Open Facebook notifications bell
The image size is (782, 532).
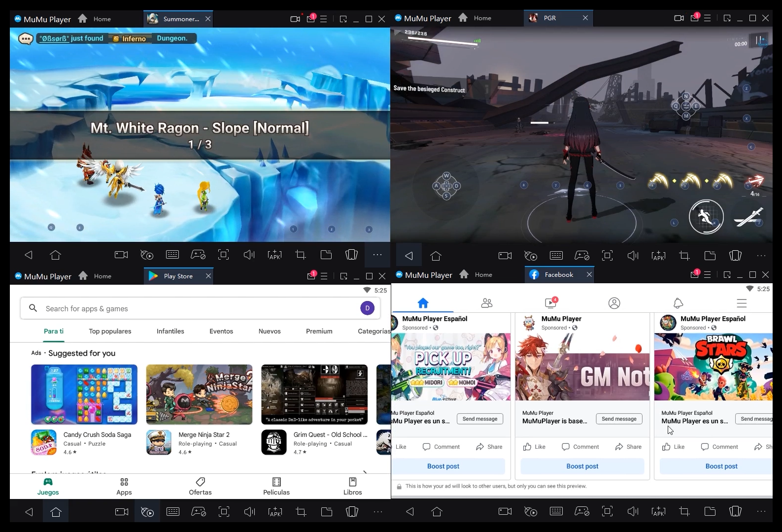click(x=678, y=303)
